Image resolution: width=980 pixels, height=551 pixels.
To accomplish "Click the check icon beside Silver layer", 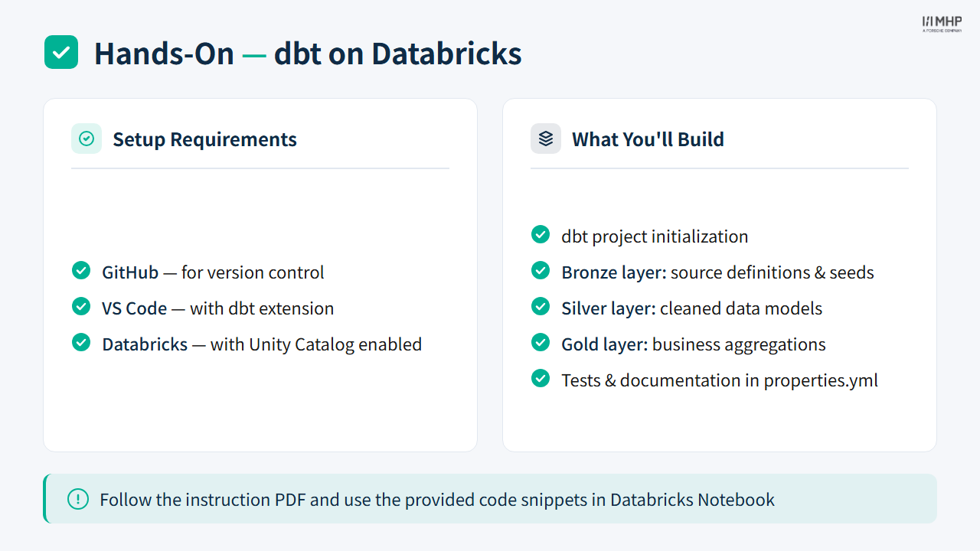I will coord(541,307).
